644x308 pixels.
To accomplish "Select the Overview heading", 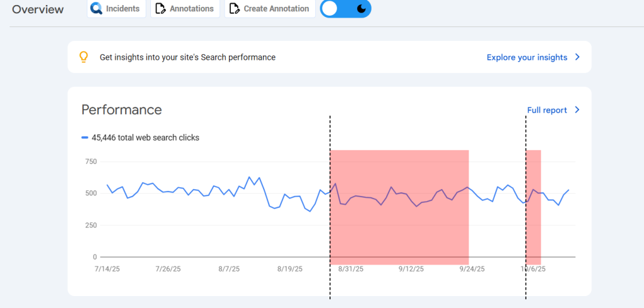I will coord(38,9).
